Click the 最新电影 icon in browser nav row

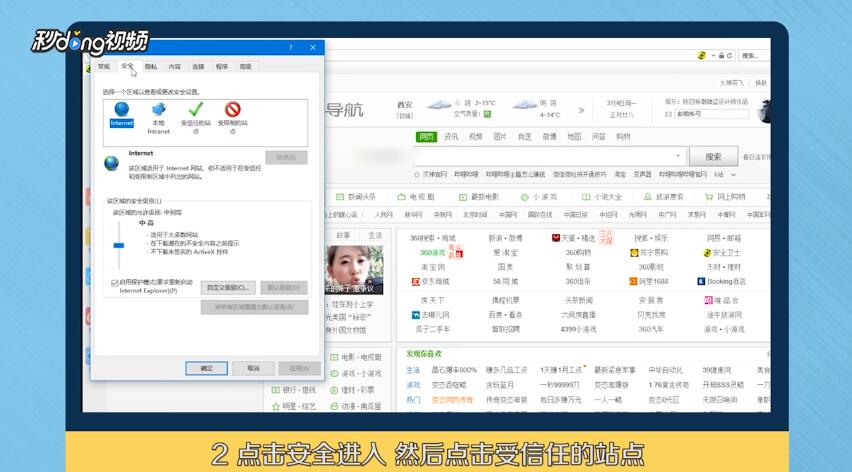tap(463, 197)
